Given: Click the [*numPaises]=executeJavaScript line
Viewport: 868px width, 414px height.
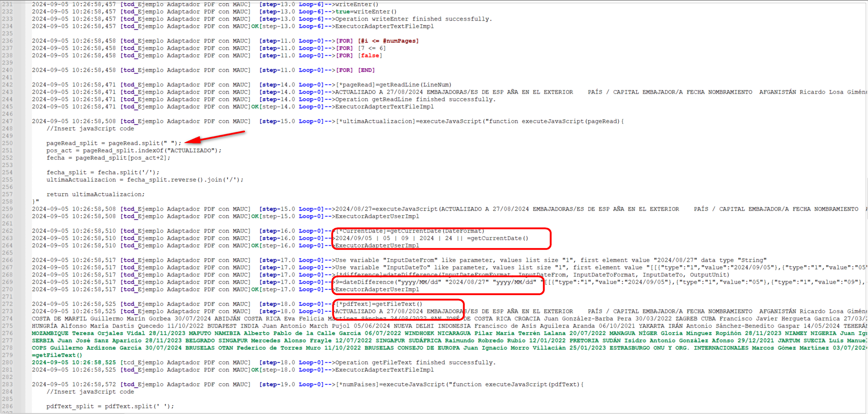Looking at the screenshot, I should [459, 384].
